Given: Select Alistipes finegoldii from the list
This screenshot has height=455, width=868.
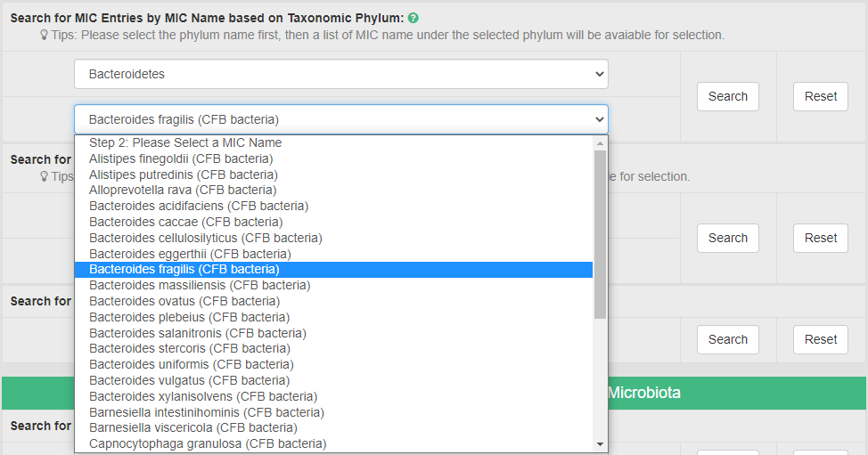Looking at the screenshot, I should 181,158.
